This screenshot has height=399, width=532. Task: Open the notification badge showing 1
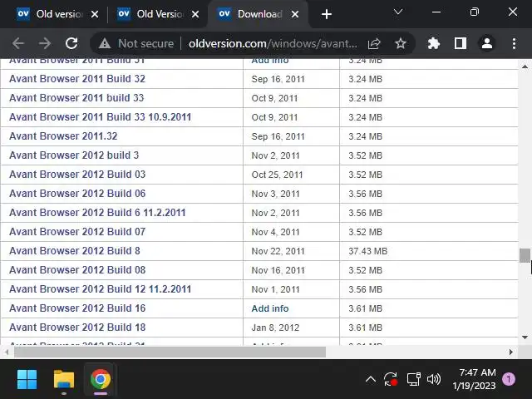tap(509, 379)
